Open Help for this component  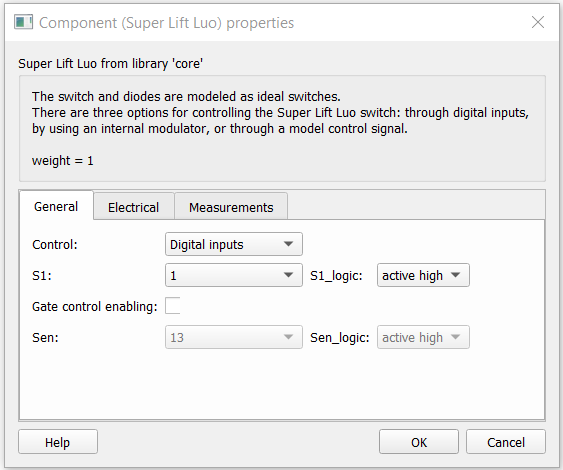[x=58, y=442]
